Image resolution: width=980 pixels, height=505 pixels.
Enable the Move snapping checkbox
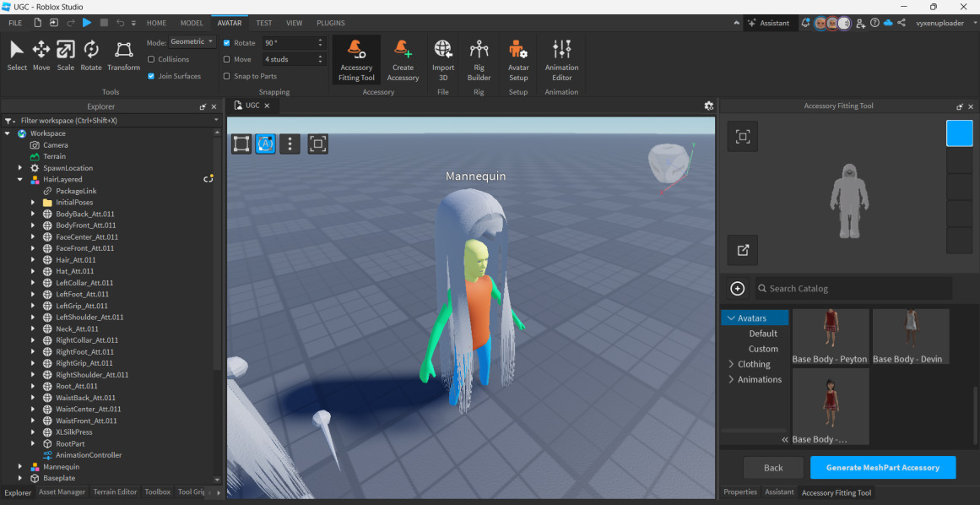227,59
